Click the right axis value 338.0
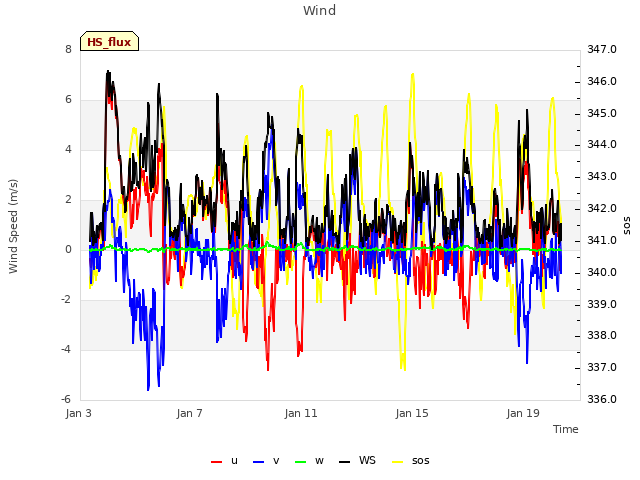 click(602, 336)
